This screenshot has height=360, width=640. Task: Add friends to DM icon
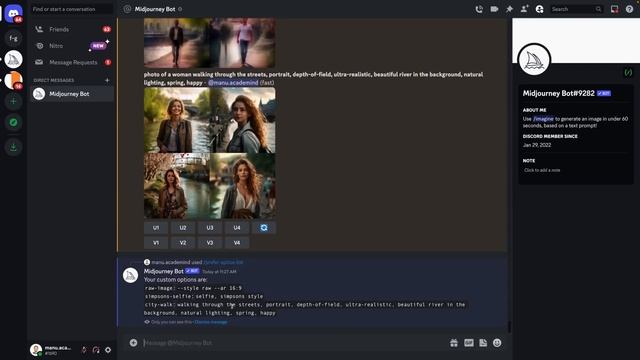[x=524, y=9]
